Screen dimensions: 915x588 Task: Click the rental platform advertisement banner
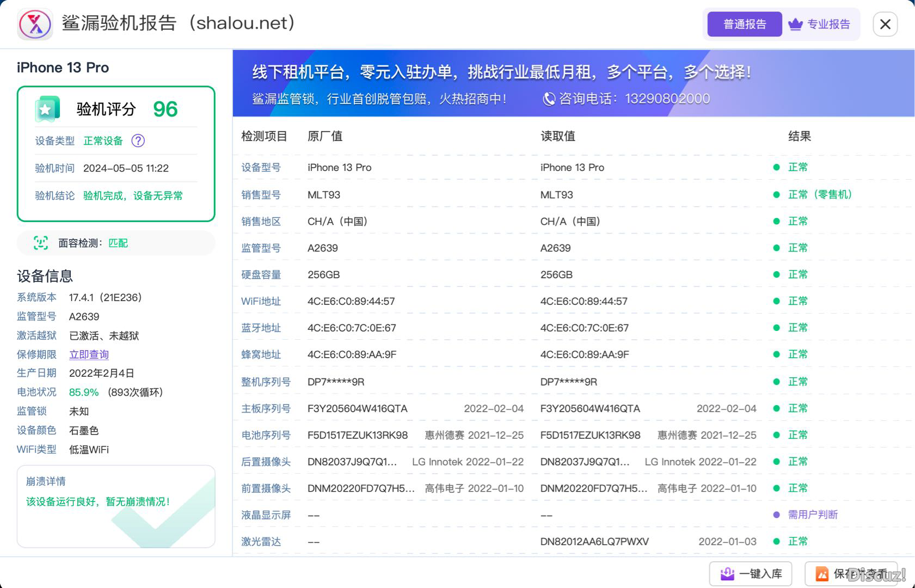coord(574,83)
